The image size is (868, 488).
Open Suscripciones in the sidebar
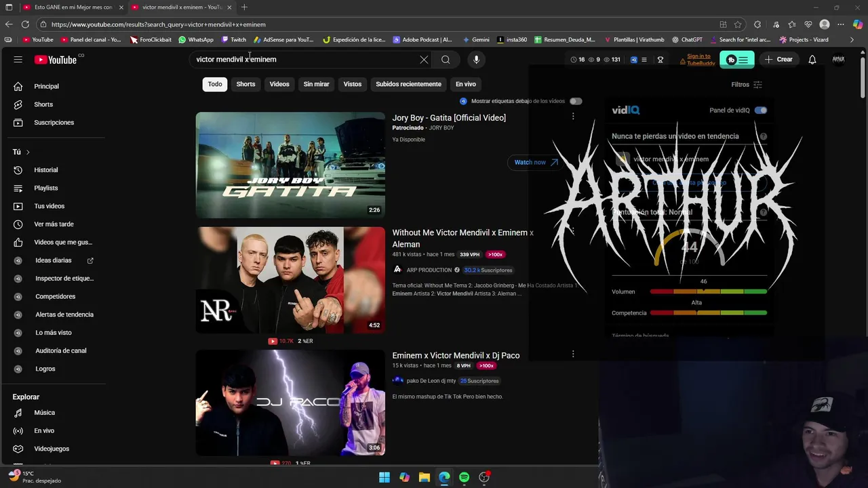(x=54, y=123)
